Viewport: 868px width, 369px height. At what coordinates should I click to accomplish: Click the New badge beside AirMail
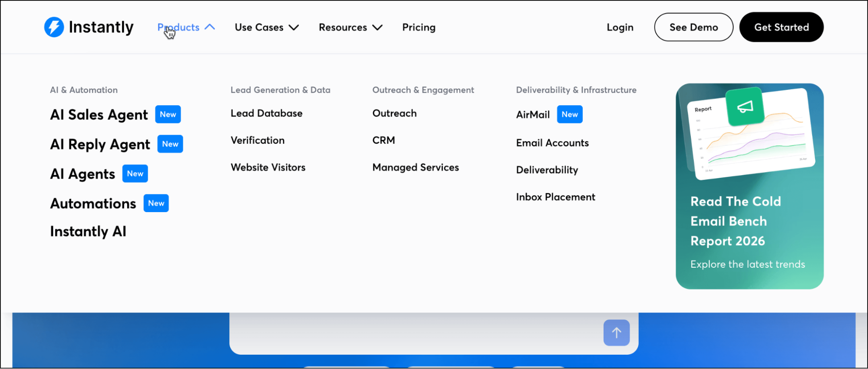(x=570, y=114)
